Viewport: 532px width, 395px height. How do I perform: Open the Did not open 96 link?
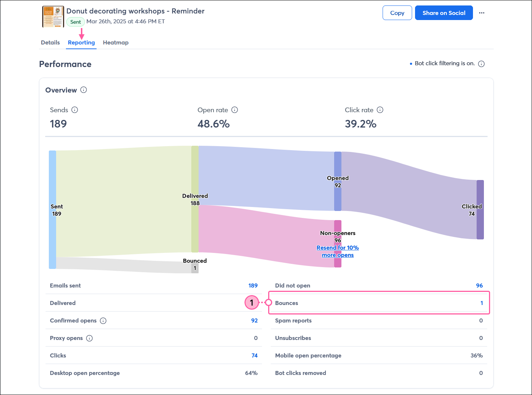[480, 285]
